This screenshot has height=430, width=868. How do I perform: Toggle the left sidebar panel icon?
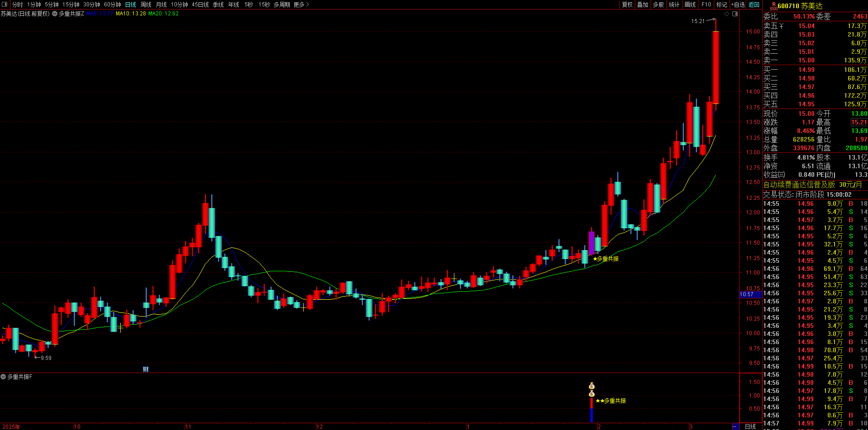coord(5,5)
